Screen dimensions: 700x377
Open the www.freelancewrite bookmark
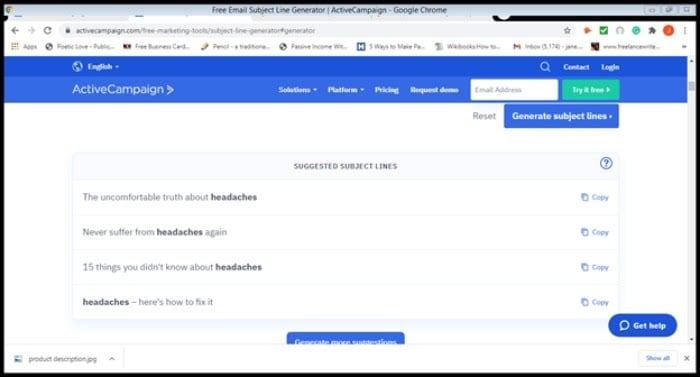(x=626, y=46)
